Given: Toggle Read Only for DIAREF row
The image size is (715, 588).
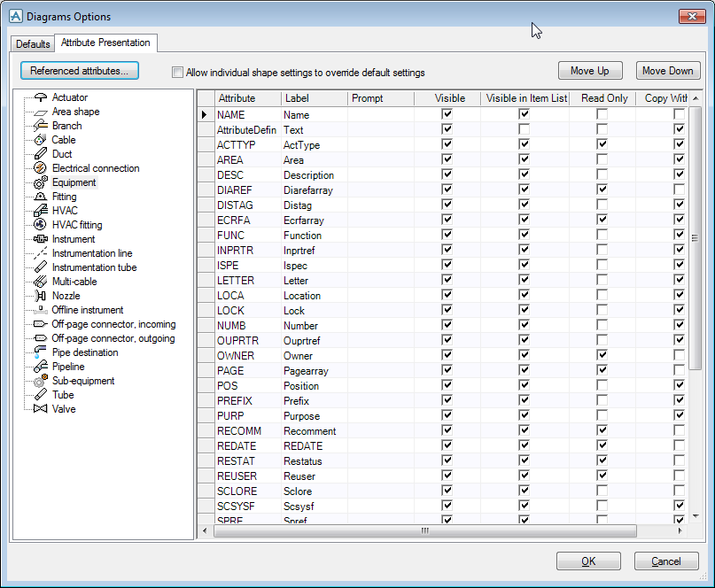Looking at the screenshot, I should click(602, 190).
